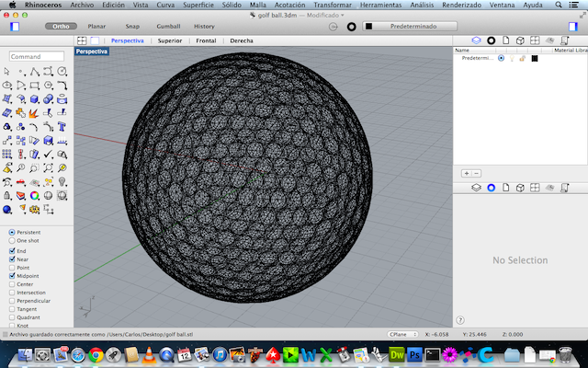Uncheck the Near object snap
Viewport: 588px width, 368px height.
point(12,259)
